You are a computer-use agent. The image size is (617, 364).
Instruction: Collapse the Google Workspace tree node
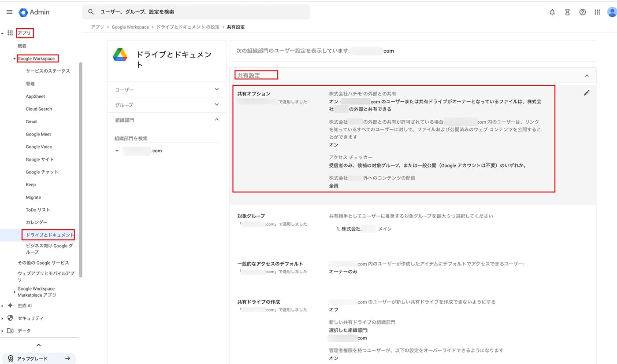coord(15,59)
